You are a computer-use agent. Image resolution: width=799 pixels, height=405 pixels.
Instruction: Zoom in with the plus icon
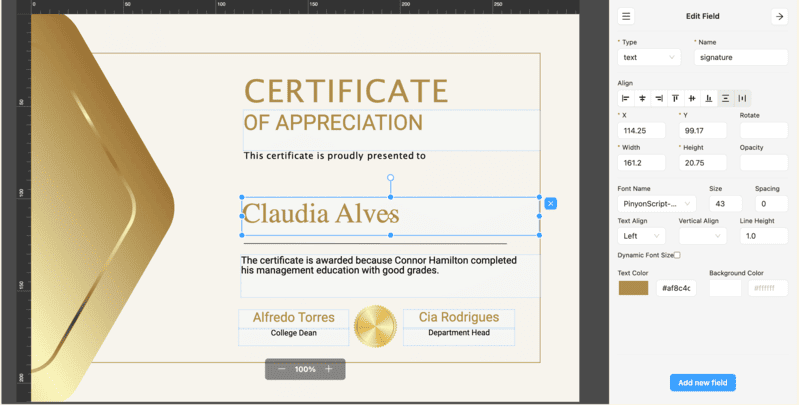329,369
